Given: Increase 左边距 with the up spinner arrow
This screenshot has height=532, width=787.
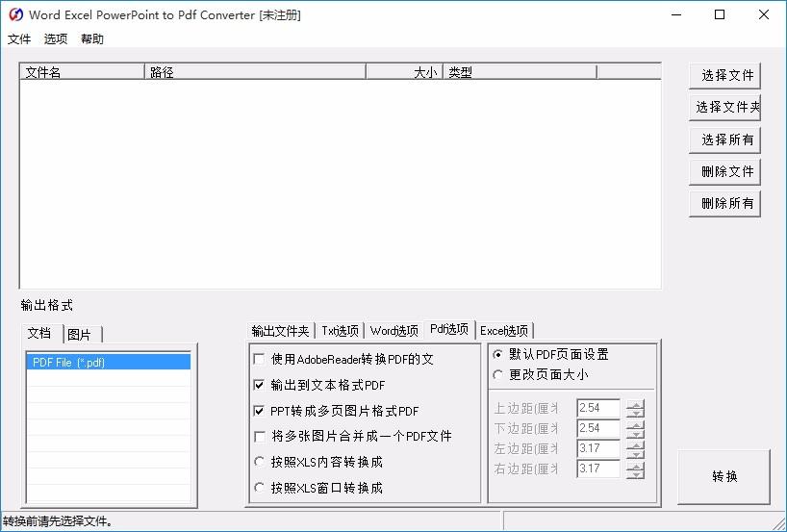Looking at the screenshot, I should [635, 444].
